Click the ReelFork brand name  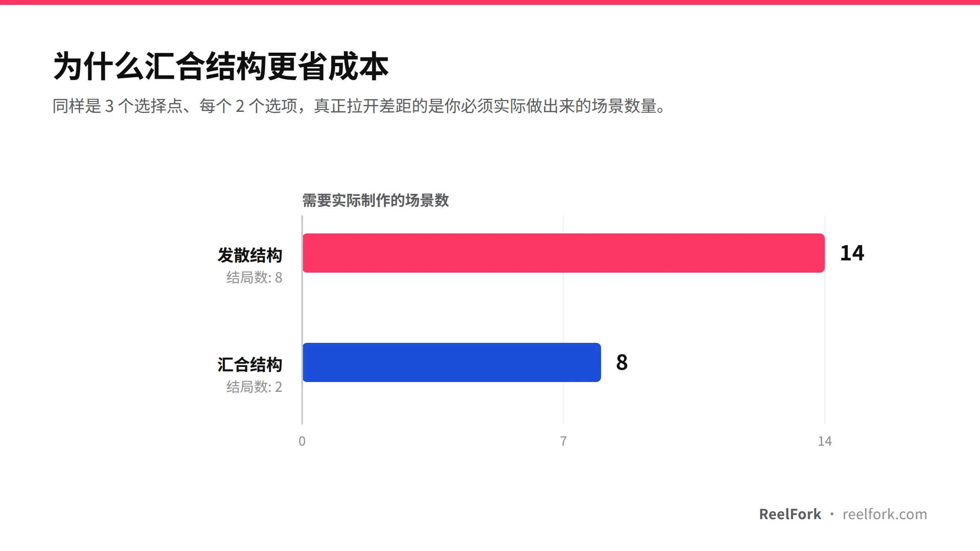click(x=790, y=514)
